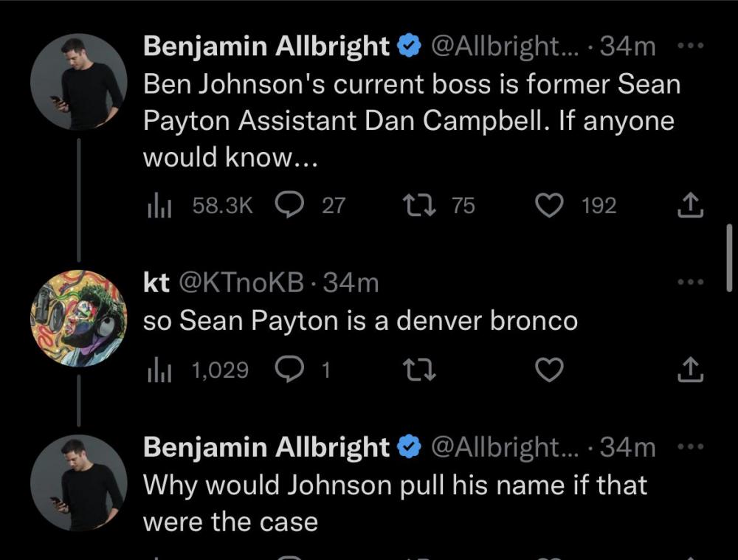The height and width of the screenshot is (560, 738).
Task: Share kt's denver bronco tweet
Action: (691, 370)
